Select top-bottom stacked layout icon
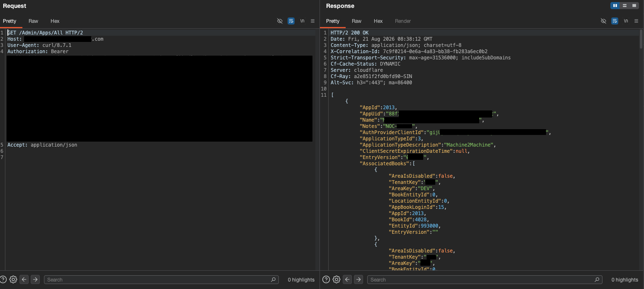Viewport: 644px width, 289px height. coord(624,5)
